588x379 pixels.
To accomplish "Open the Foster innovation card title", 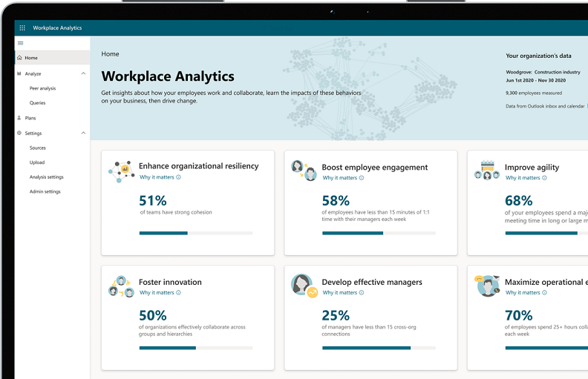I will point(170,282).
